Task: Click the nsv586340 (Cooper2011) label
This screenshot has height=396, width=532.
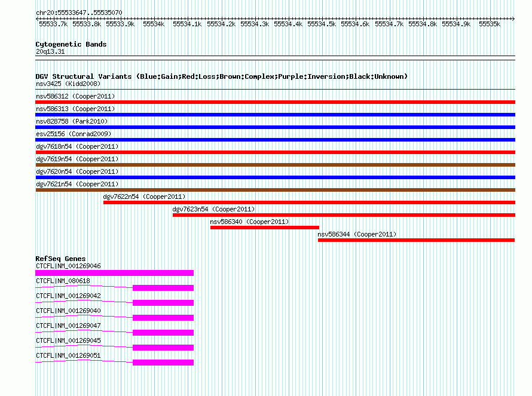Action: [x=249, y=222]
